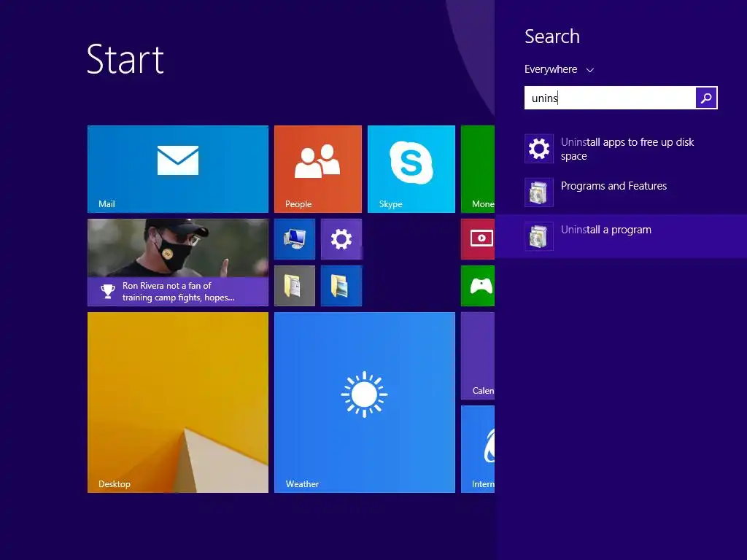Click gear icon beside Uninstall apps result
This screenshot has width=747, height=560.
coord(539,149)
